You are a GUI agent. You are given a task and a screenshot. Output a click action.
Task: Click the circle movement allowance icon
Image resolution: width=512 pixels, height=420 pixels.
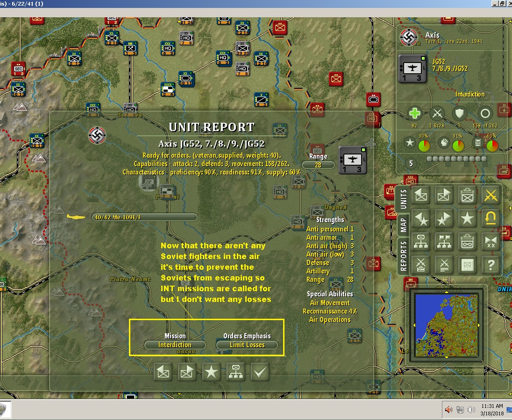pyautogui.click(x=485, y=113)
